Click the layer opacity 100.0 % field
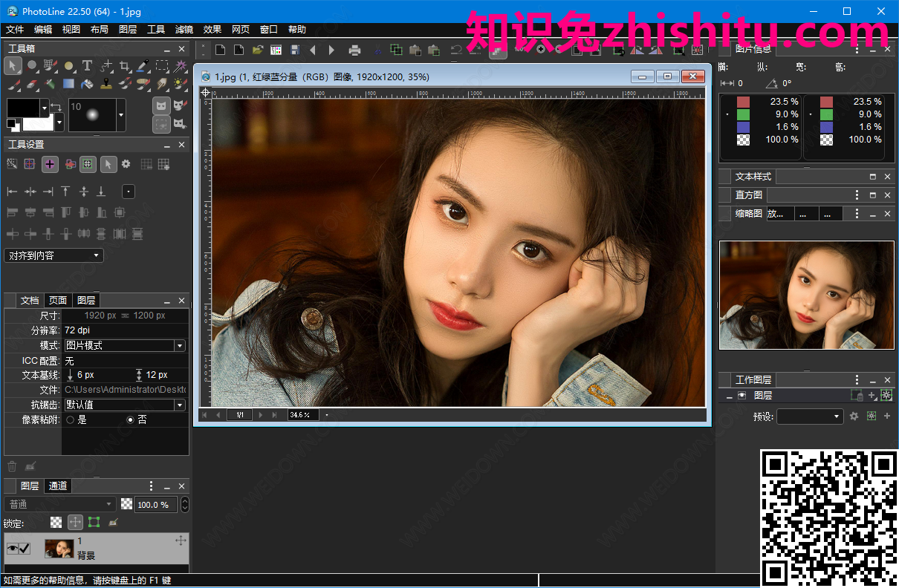The height and width of the screenshot is (588, 899). pos(156,504)
